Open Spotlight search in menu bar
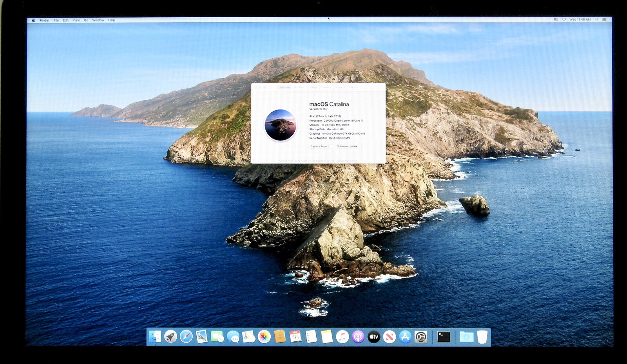This screenshot has width=627, height=364. (597, 20)
